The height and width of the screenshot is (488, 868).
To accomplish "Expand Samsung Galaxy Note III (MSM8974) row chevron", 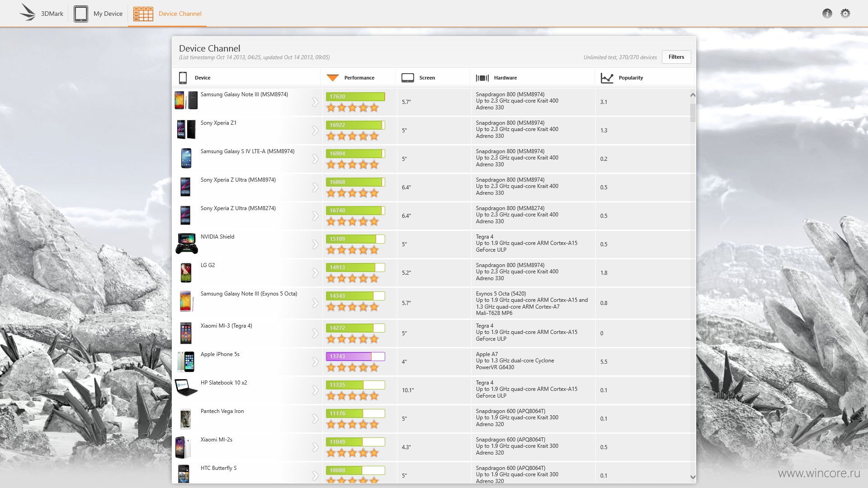I will click(x=315, y=102).
